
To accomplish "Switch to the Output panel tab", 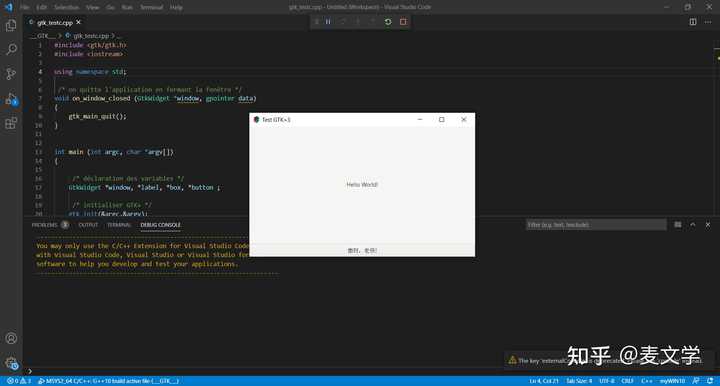I will point(88,225).
